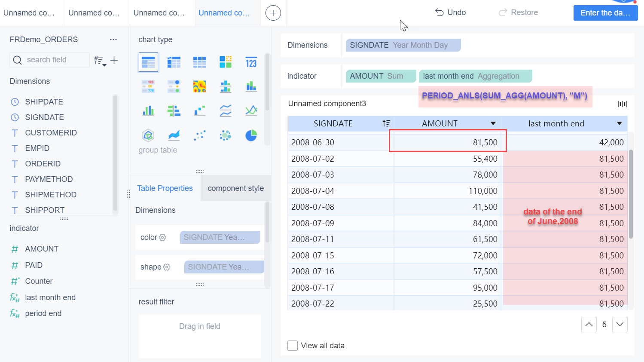644x362 pixels.
Task: Go to next page of table
Action: coord(620,325)
